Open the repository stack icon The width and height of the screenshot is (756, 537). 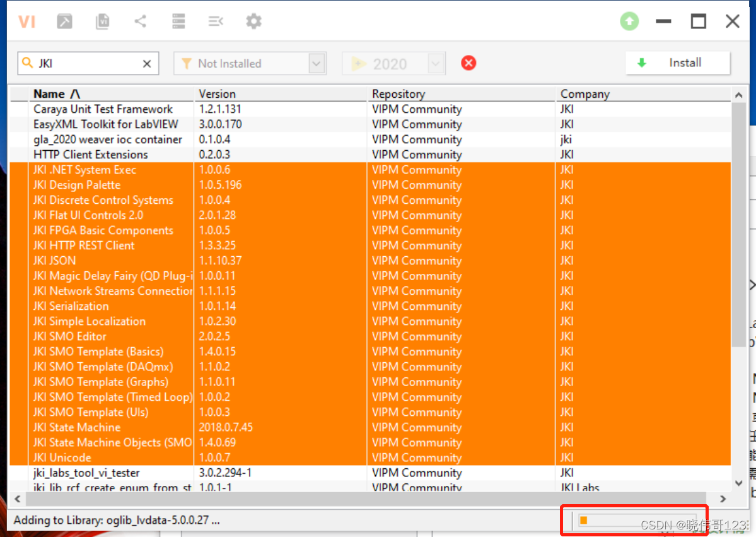[178, 21]
